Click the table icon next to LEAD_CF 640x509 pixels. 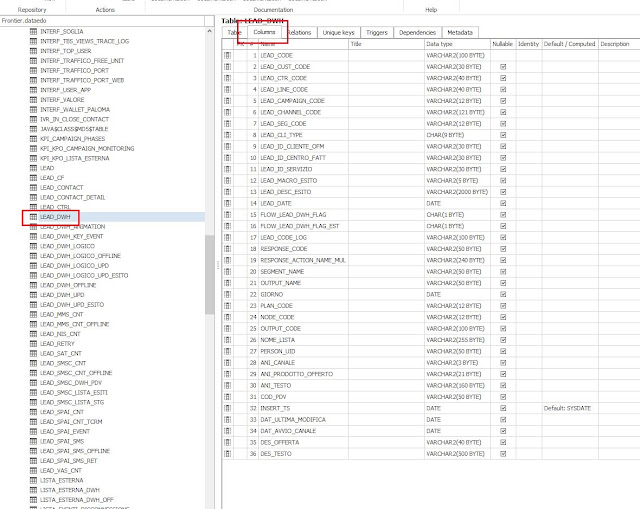pyautogui.click(x=33, y=178)
